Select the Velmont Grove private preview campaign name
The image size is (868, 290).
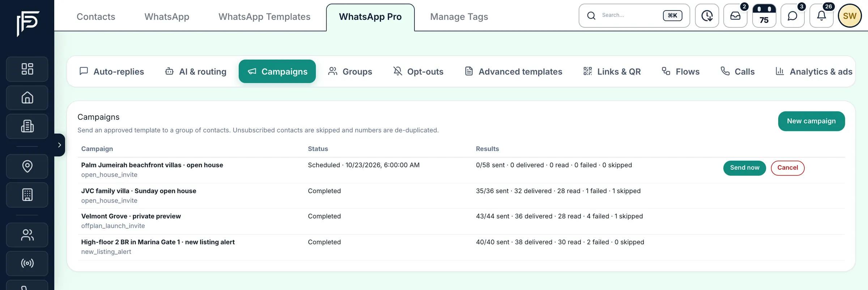[131, 216]
